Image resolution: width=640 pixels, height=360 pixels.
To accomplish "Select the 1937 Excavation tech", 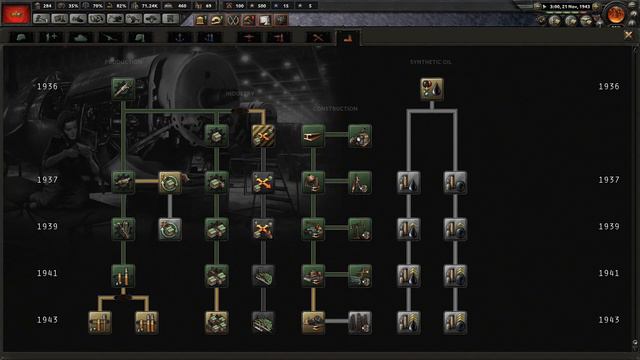I will (360, 182).
